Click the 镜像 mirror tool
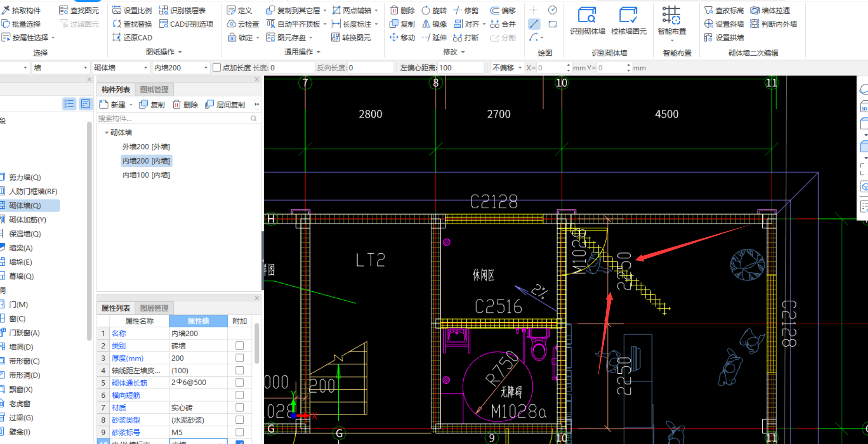Viewport: 868px width, 444px height. tap(434, 24)
